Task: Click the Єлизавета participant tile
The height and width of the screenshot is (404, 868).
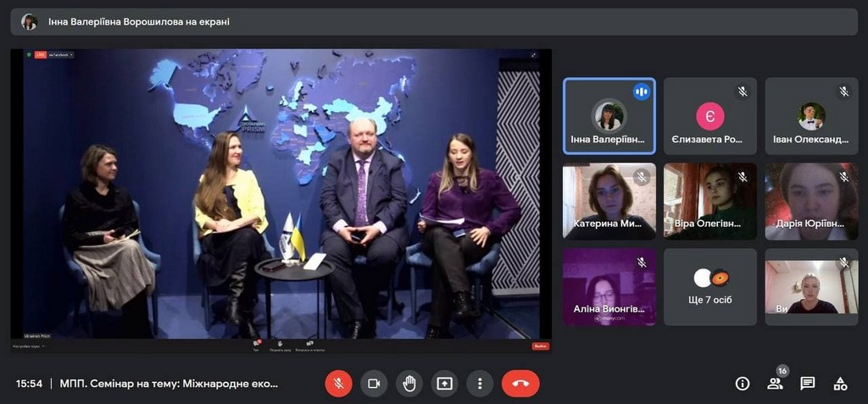Action: click(709, 117)
